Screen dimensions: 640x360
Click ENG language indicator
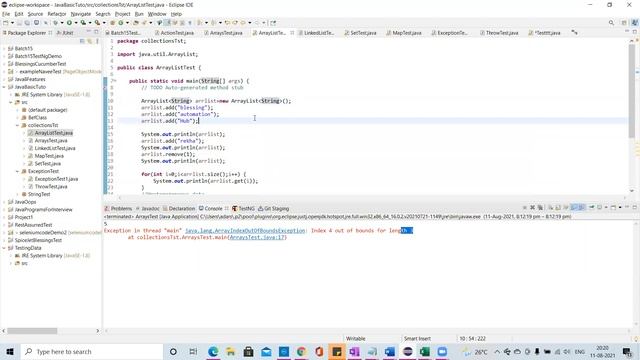coord(580,351)
